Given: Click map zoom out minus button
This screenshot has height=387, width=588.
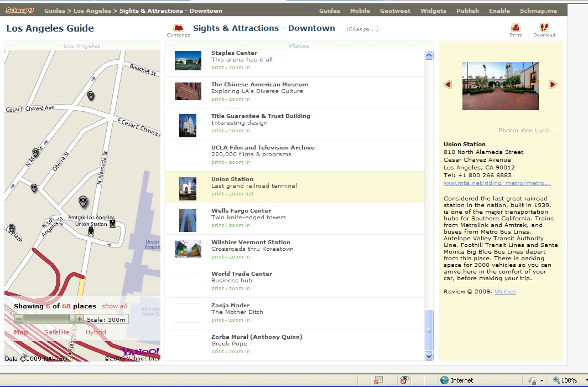Looking at the screenshot, I should [x=19, y=319].
